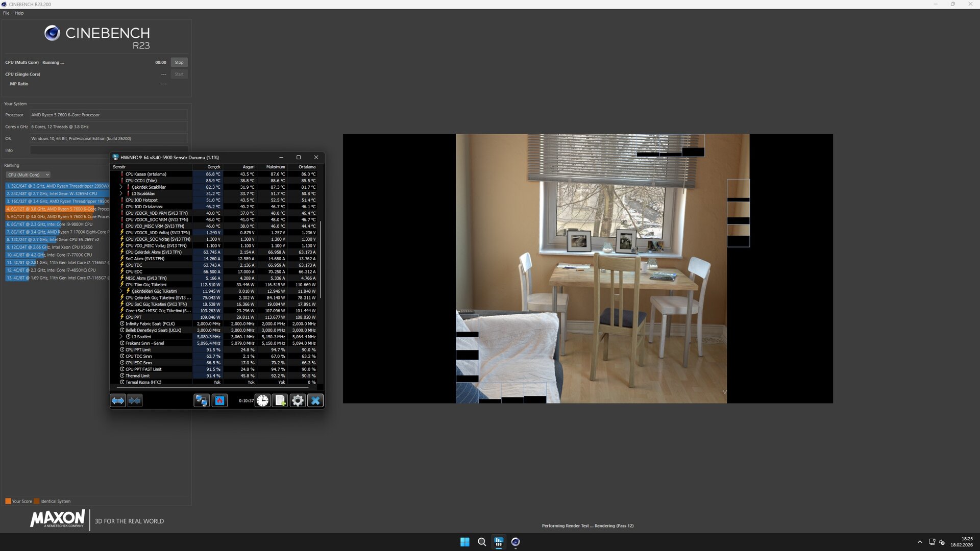
Task: Close sensors with the blue X icon
Action: click(315, 401)
